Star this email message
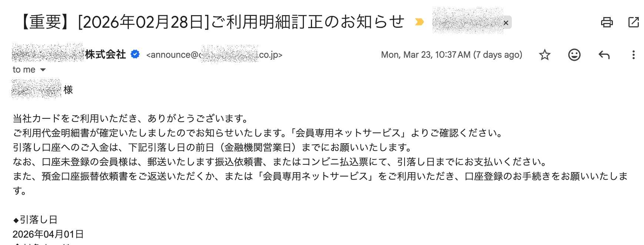This screenshot has width=644, height=245. 544,55
